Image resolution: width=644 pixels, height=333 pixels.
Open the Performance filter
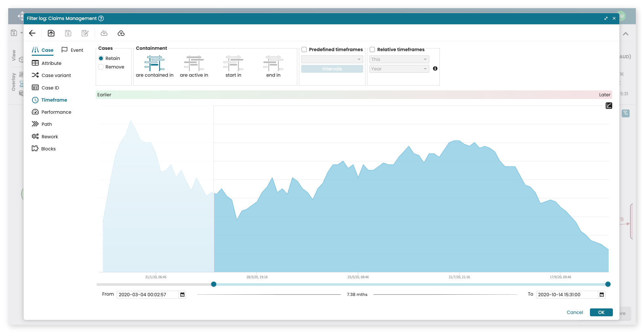coord(51,112)
